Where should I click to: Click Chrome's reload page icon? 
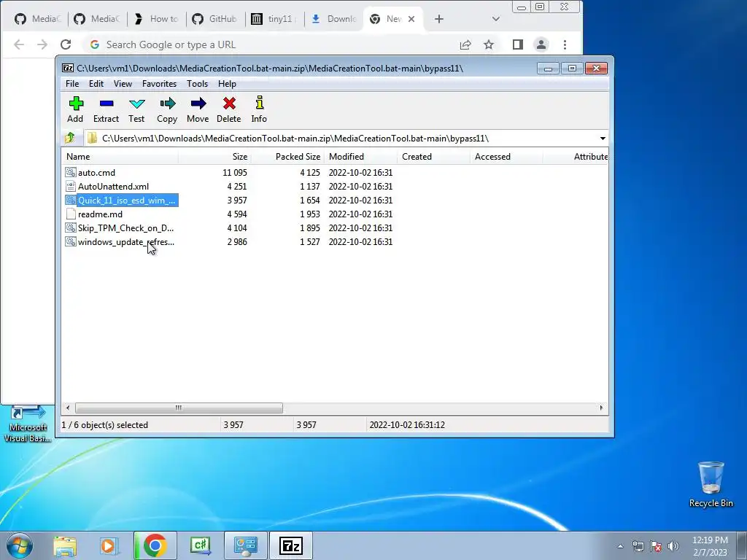tap(66, 44)
